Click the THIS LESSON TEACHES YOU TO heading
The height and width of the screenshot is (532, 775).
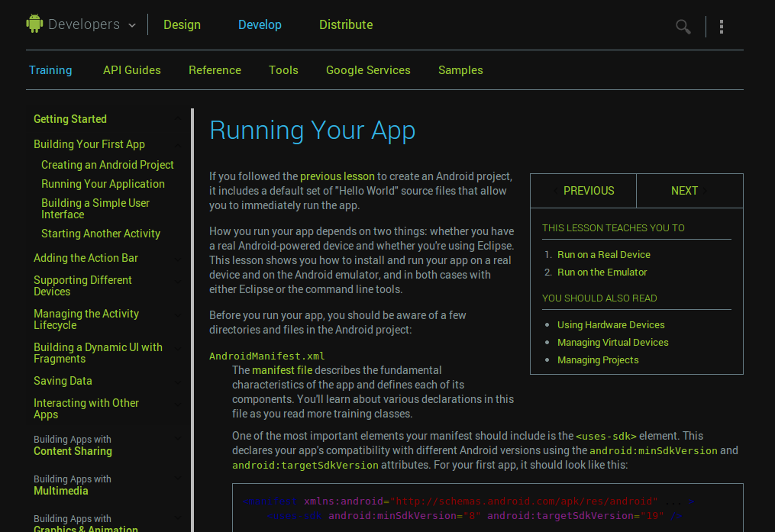[x=613, y=227]
